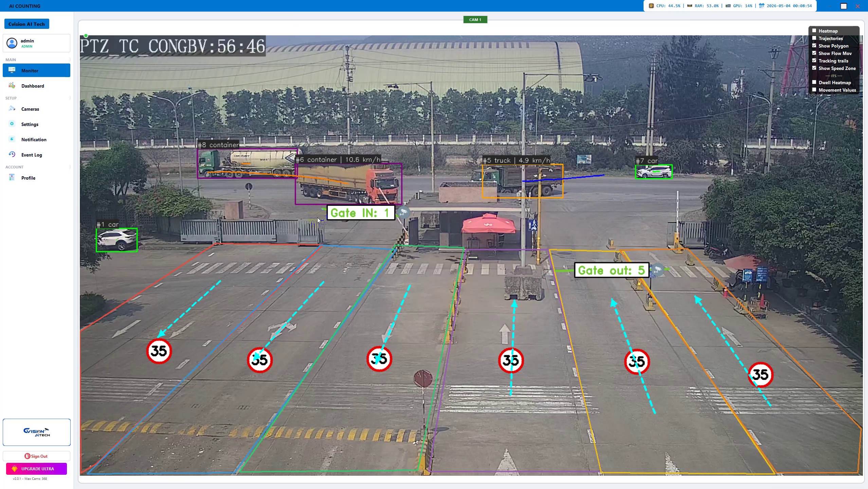Select the #6 container detection box
Image resolution: width=868 pixels, height=489 pixels.
click(x=348, y=184)
